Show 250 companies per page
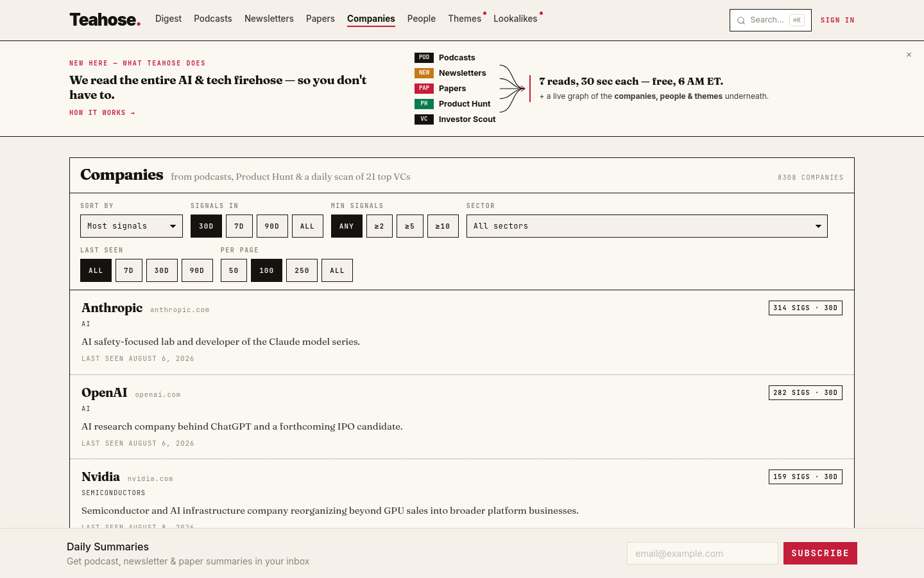Viewport: 924px width, 578px height. pos(302,270)
